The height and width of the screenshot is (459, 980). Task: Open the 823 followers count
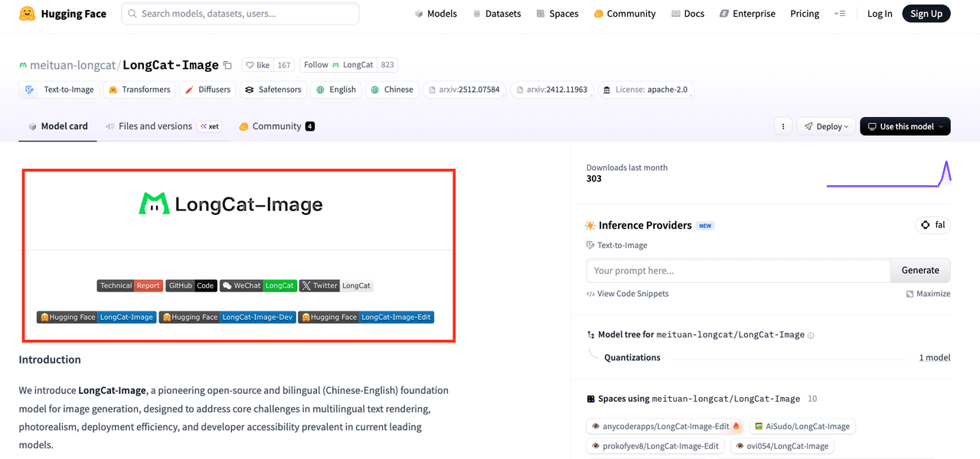tap(387, 65)
